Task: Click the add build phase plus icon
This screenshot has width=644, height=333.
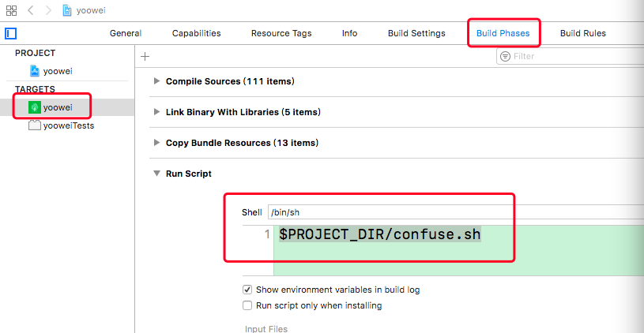Action: (145, 56)
